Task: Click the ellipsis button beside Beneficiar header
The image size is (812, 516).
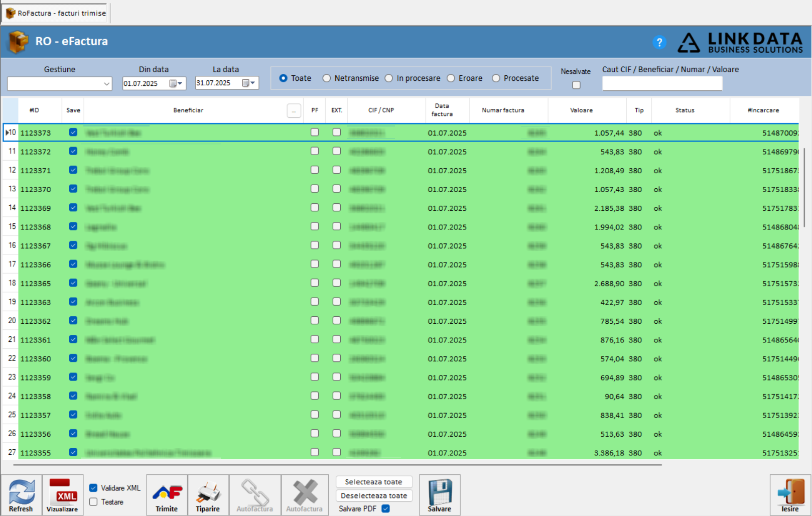Action: [x=294, y=110]
